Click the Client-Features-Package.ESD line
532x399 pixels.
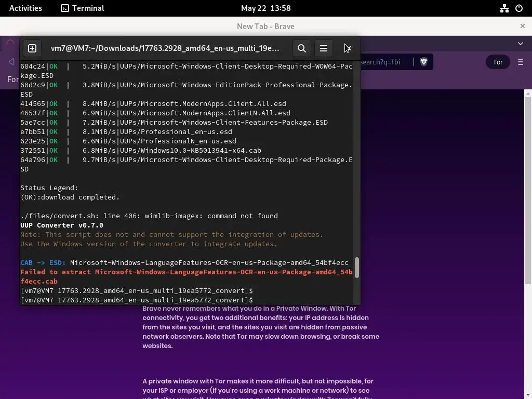174,122
